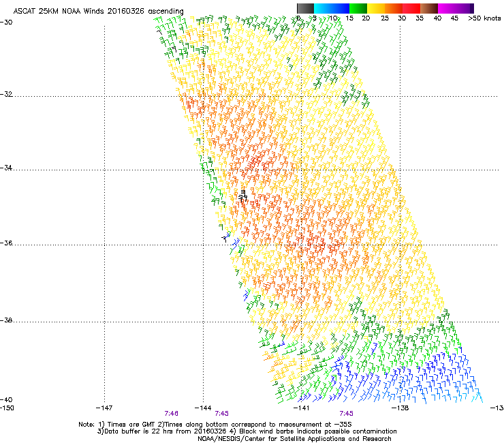This screenshot has height=443, width=504.
Task: Click the legend tick label '40'
Action: tap(437, 18)
